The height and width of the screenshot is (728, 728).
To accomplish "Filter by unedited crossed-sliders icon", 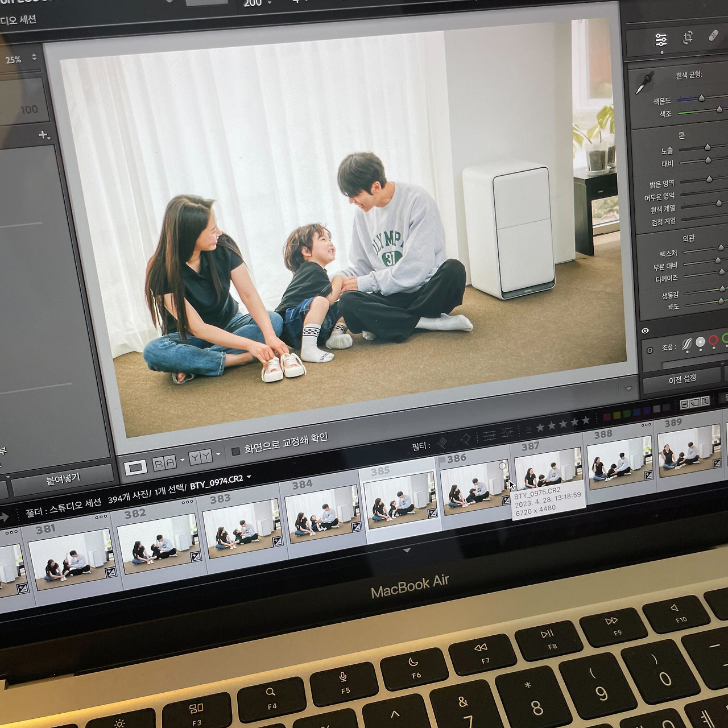I will tap(506, 432).
